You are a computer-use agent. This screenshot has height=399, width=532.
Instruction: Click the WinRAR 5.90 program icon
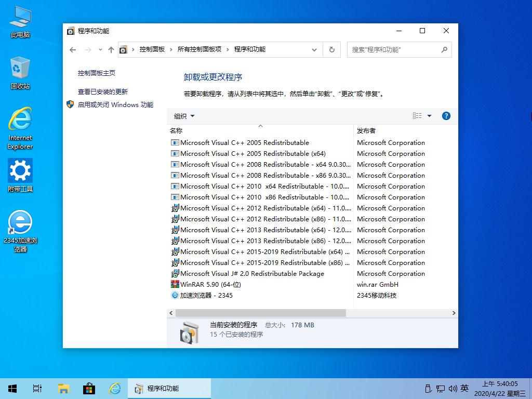(175, 284)
